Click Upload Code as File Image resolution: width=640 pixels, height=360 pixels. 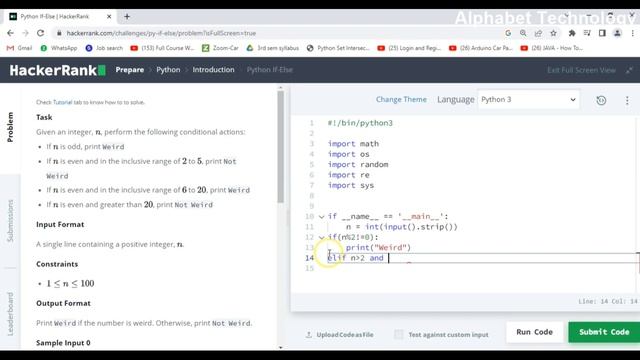tap(340, 335)
